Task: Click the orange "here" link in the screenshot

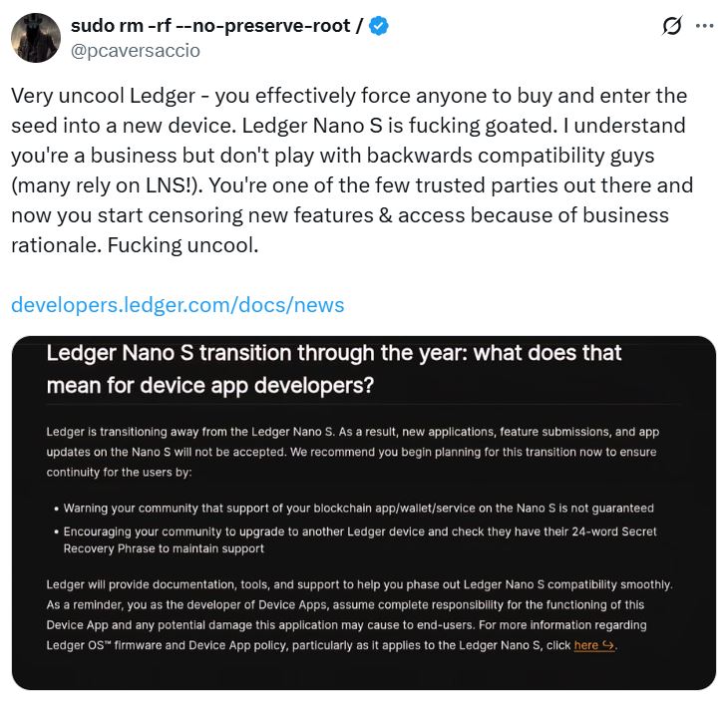Action: point(586,645)
